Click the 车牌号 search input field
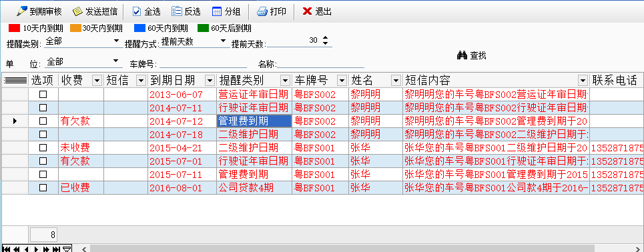The image size is (644, 252). click(204, 63)
